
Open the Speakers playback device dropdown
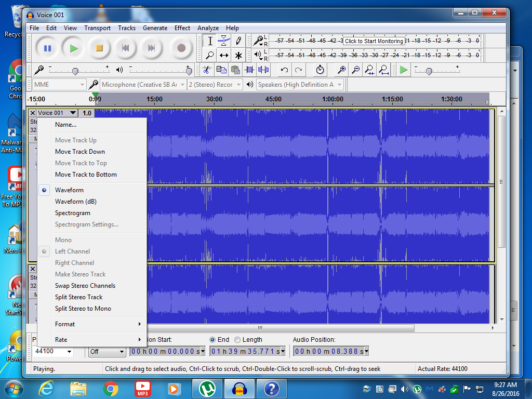[300, 85]
